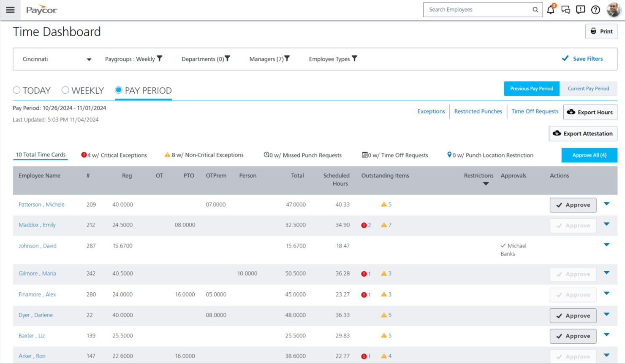Viewport: 625px width, 364px height.
Task: Click the feedback speech bubble icon
Action: click(x=581, y=10)
